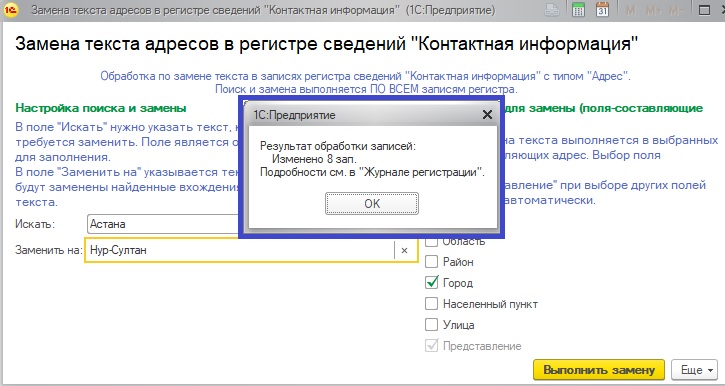This screenshot has width=725, height=386.
Task: Click the 1C application logo icon
Action: 10,10
